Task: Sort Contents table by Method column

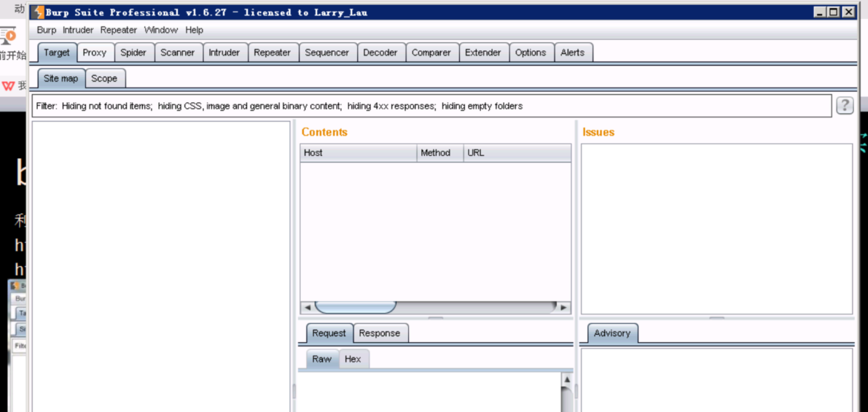Action: coord(440,153)
